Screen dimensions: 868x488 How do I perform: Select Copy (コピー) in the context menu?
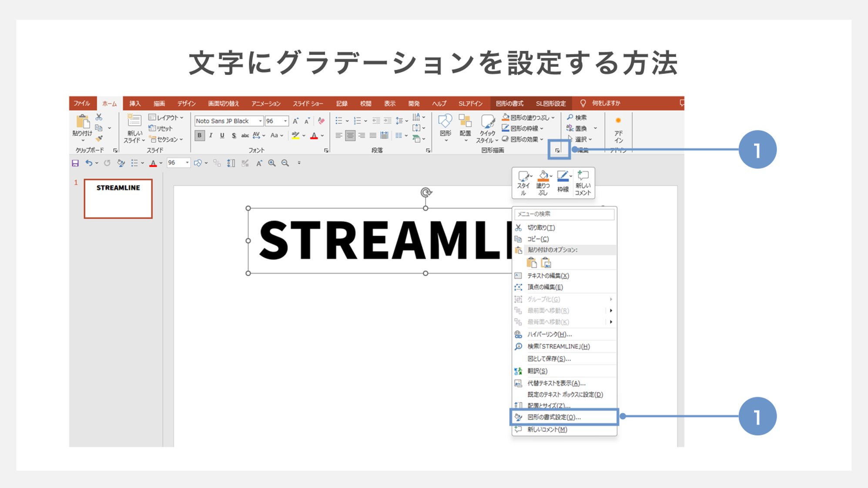point(564,239)
